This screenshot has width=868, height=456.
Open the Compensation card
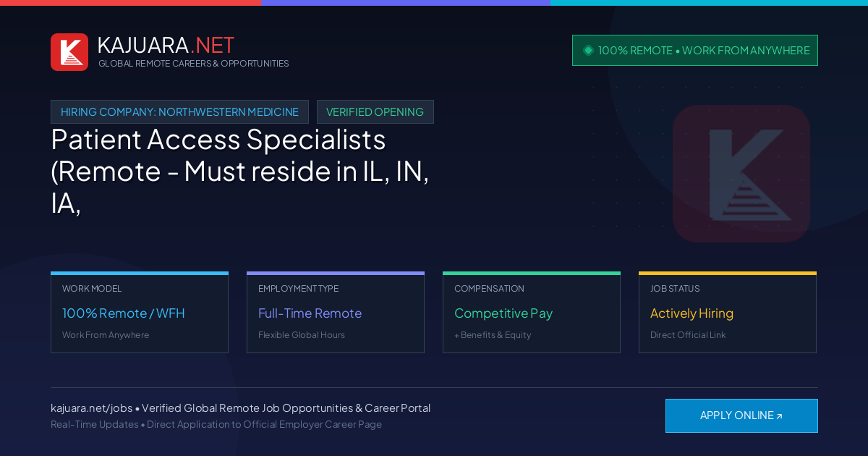pyautogui.click(x=532, y=313)
